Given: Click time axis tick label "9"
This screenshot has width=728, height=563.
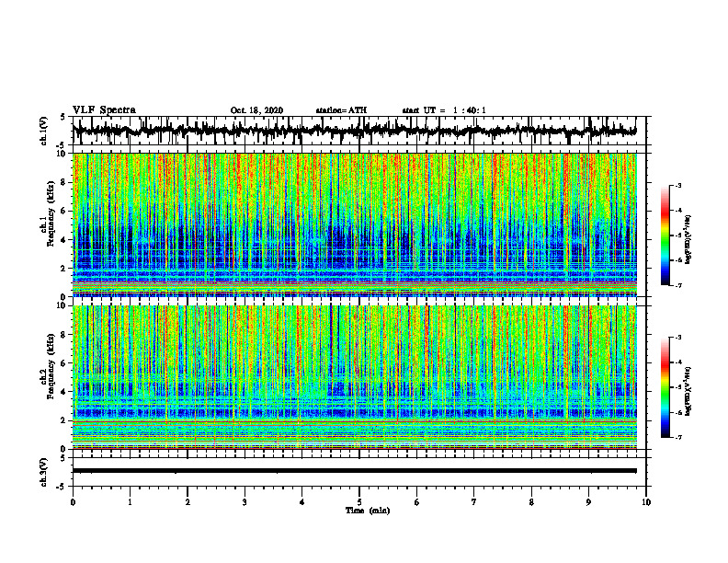Looking at the screenshot, I should (x=588, y=502).
